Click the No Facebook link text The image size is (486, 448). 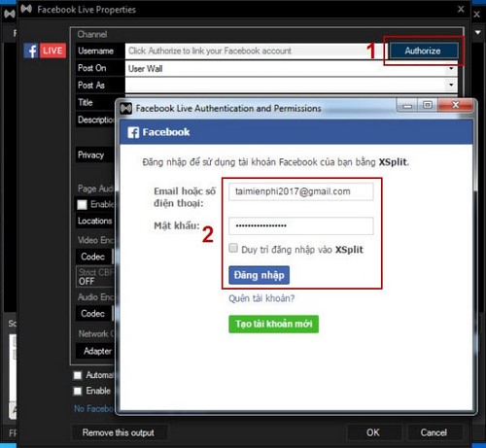(x=94, y=408)
